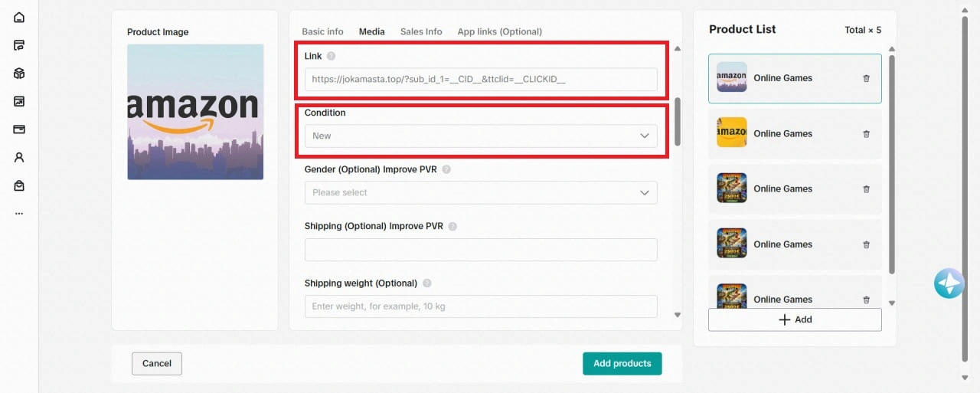The width and height of the screenshot is (980, 393).
Task: Open the Condition dropdown showing New
Action: [x=481, y=136]
